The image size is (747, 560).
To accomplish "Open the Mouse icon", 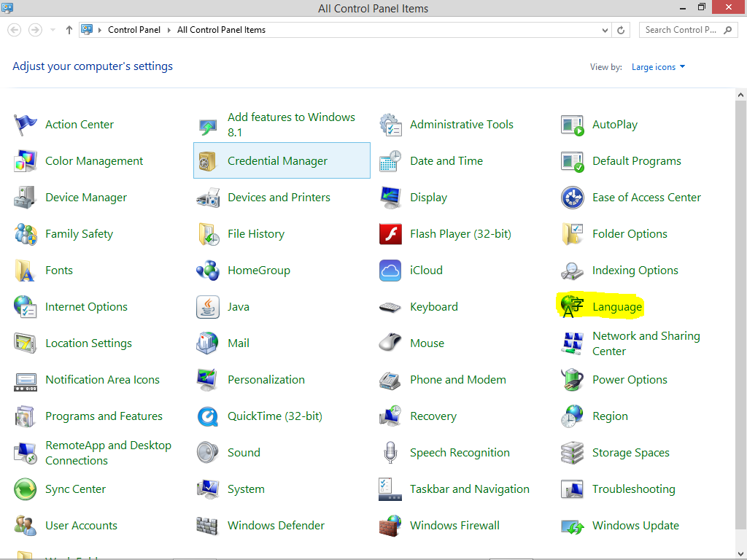I will (x=390, y=343).
